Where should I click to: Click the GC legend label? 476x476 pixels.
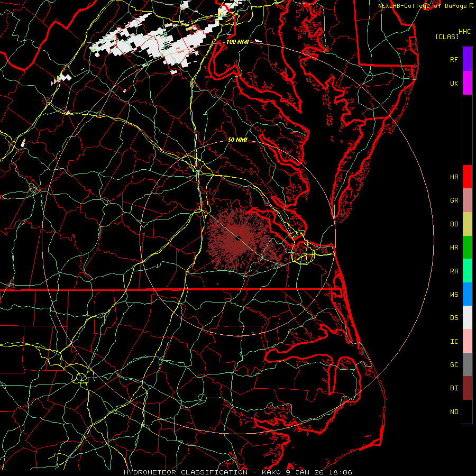454,364
